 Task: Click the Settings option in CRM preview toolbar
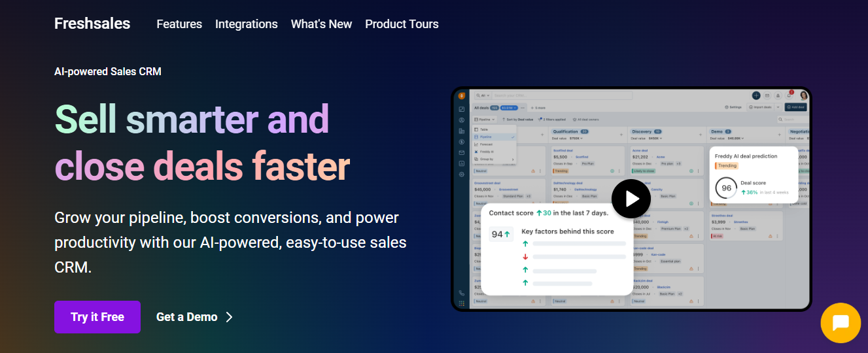(x=733, y=107)
